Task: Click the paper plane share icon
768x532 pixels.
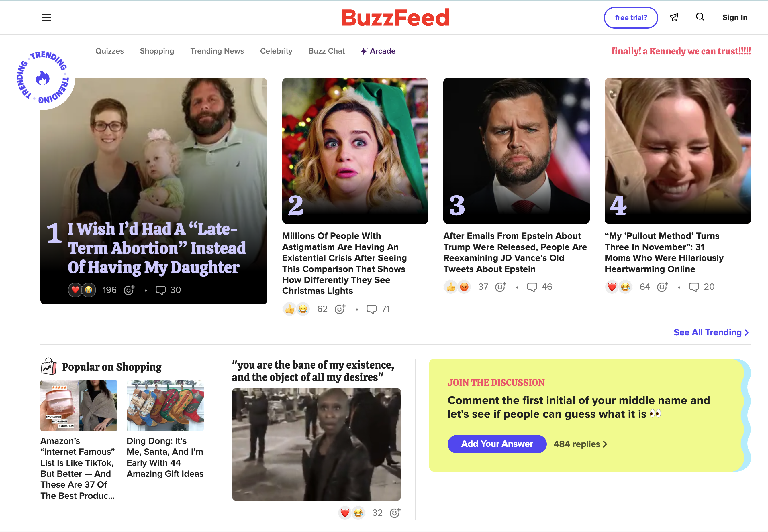Action: pyautogui.click(x=674, y=17)
